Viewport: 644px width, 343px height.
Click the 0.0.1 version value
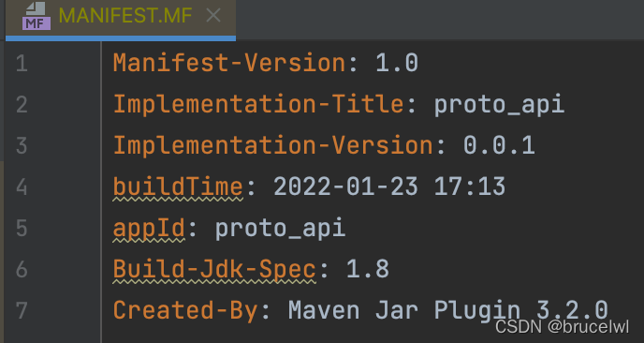[499, 146]
